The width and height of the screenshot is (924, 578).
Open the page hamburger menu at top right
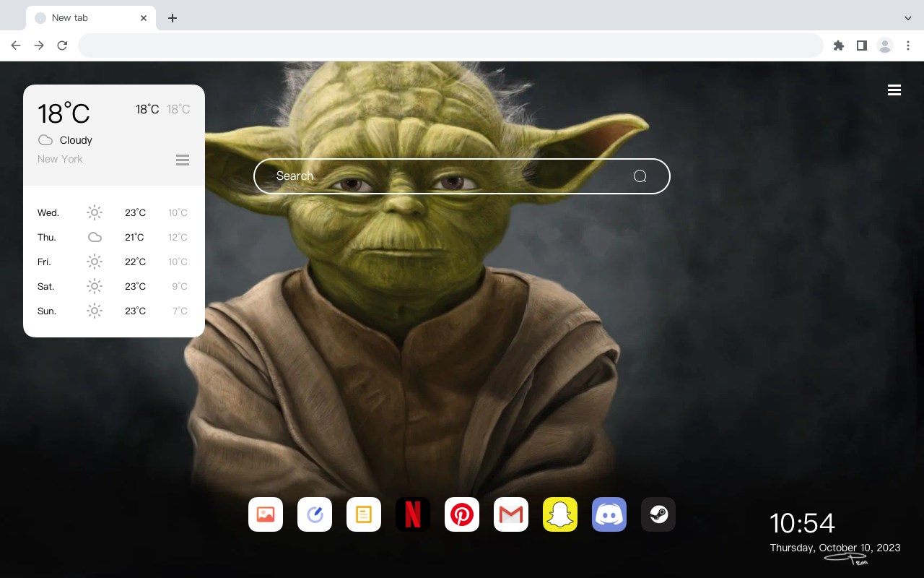[x=894, y=90]
